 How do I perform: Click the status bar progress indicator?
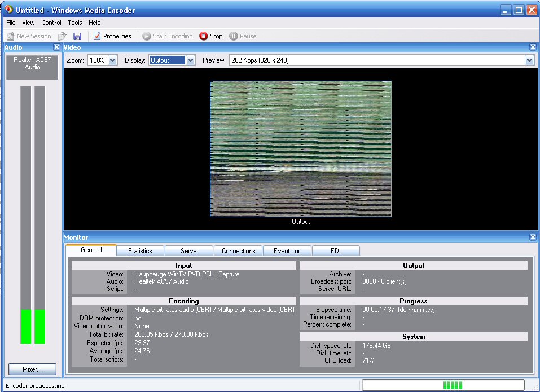pos(443,385)
